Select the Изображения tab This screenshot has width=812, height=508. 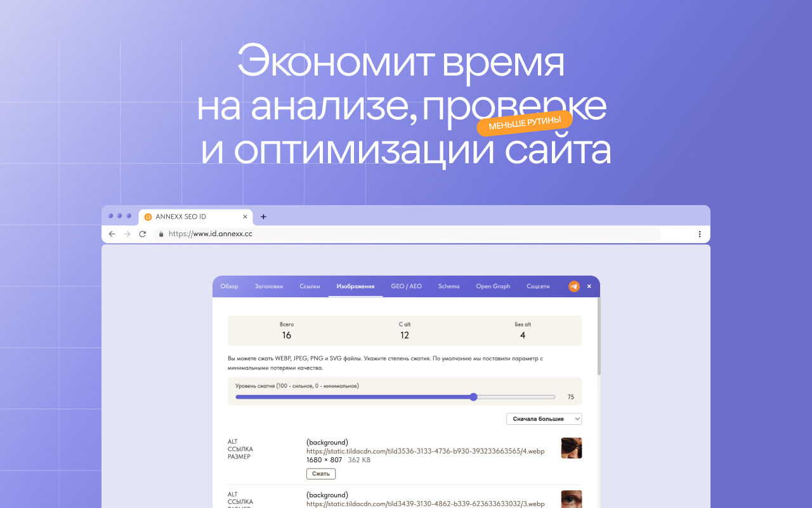[x=356, y=286]
